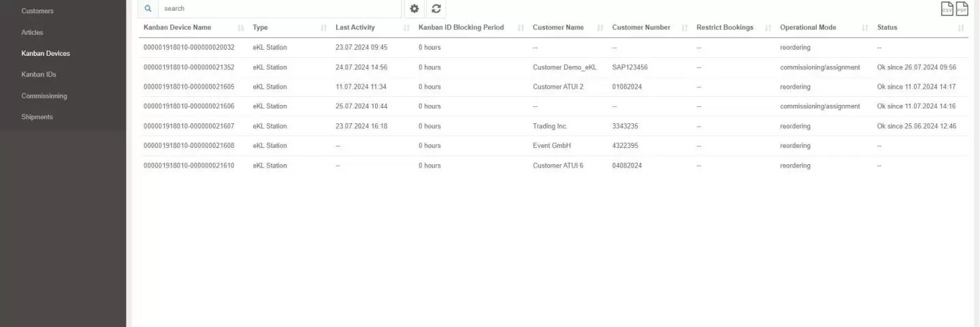The image size is (980, 327).
Task: Go to Shipments in sidebar
Action: click(37, 116)
